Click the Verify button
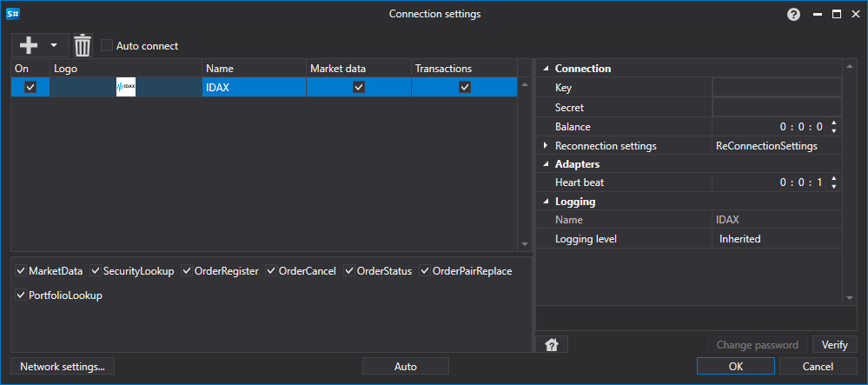This screenshot has width=868, height=385. coord(835,344)
